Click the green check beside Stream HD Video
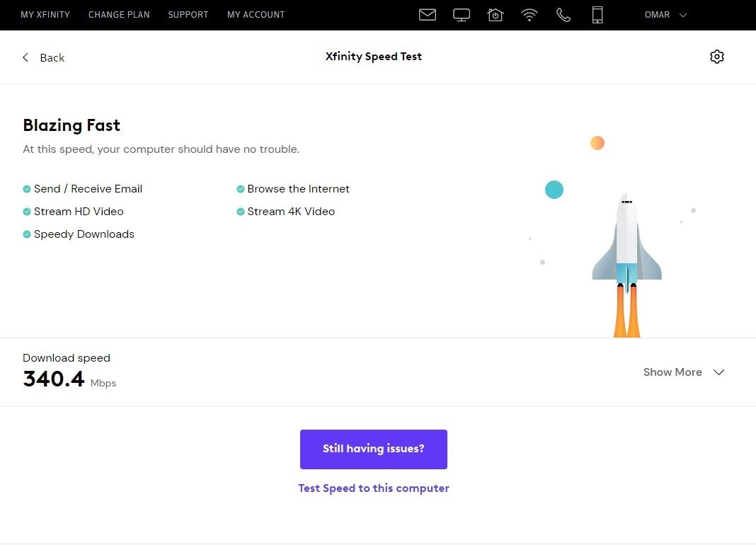 [x=27, y=212]
